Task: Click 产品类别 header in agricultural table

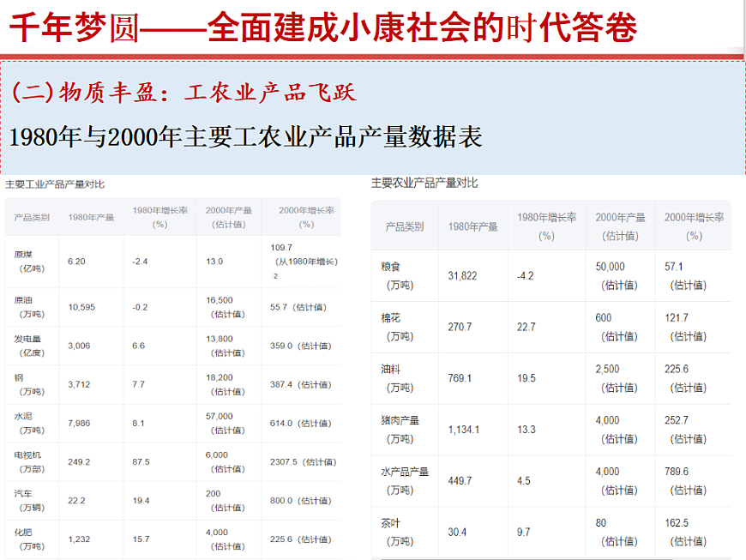Action: [x=405, y=226]
